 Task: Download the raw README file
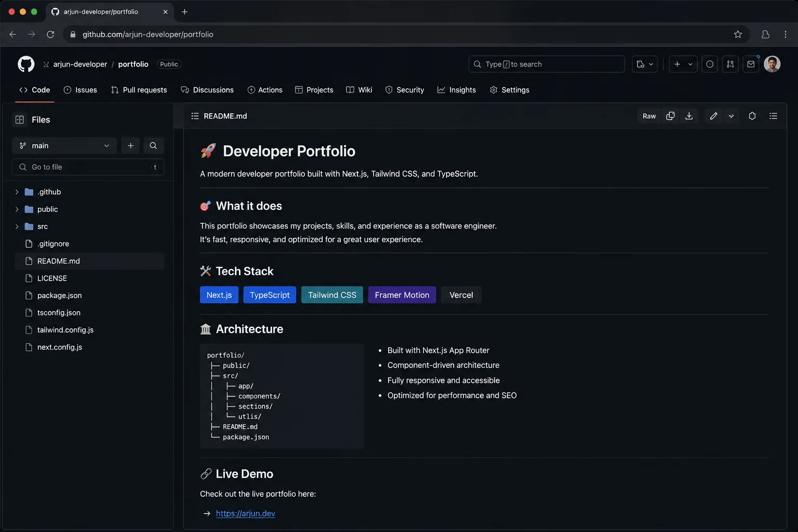click(689, 116)
